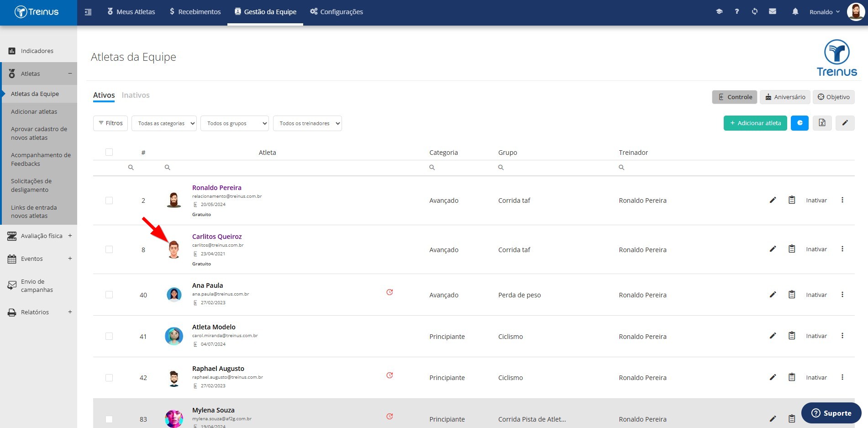The image size is (868, 428).
Task: Open three-dot menu for Ronaldo Pereira
Action: 842,200
